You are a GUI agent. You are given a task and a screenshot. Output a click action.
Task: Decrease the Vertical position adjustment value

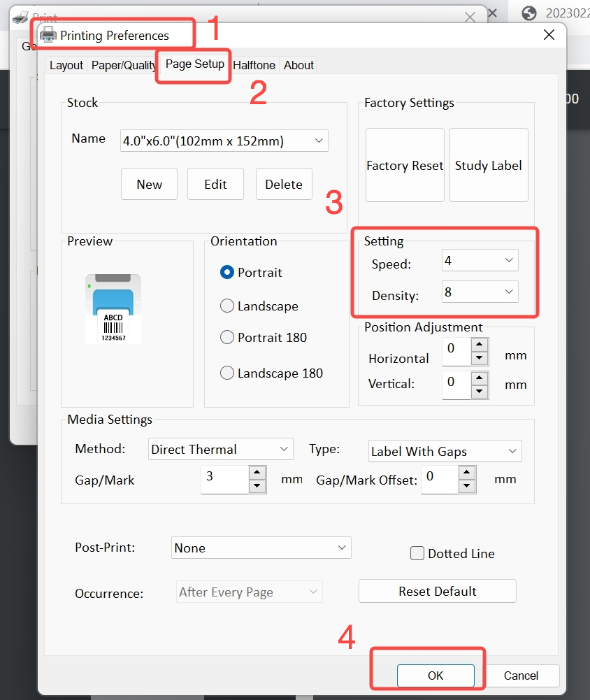479,390
